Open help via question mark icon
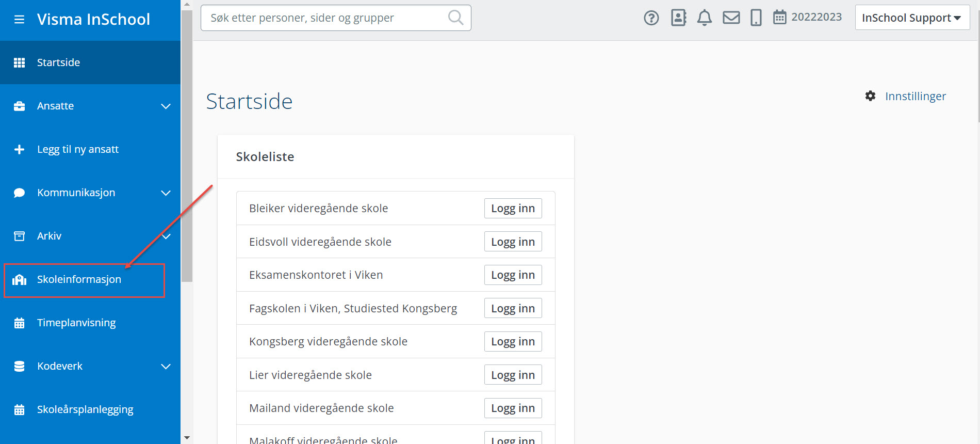Image resolution: width=980 pixels, height=444 pixels. (x=651, y=18)
